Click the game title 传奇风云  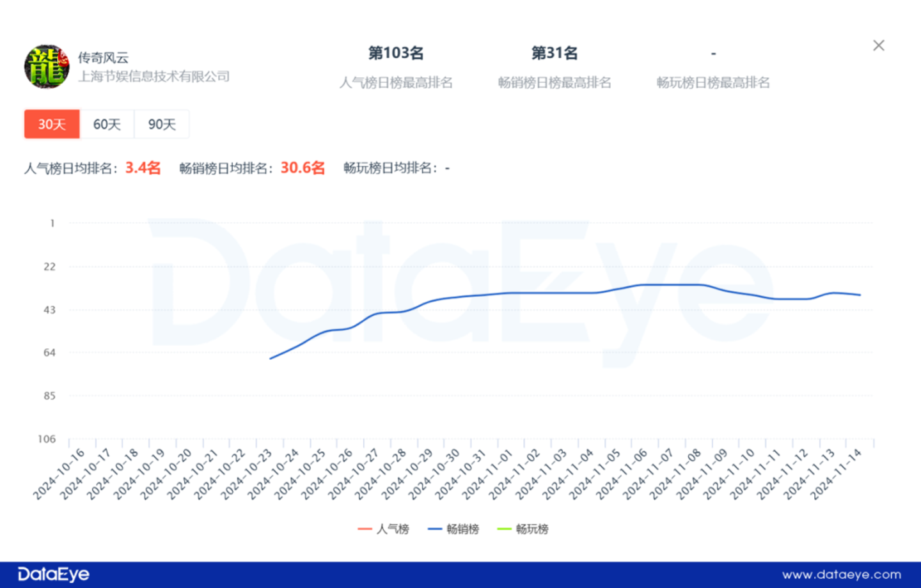pos(104,58)
